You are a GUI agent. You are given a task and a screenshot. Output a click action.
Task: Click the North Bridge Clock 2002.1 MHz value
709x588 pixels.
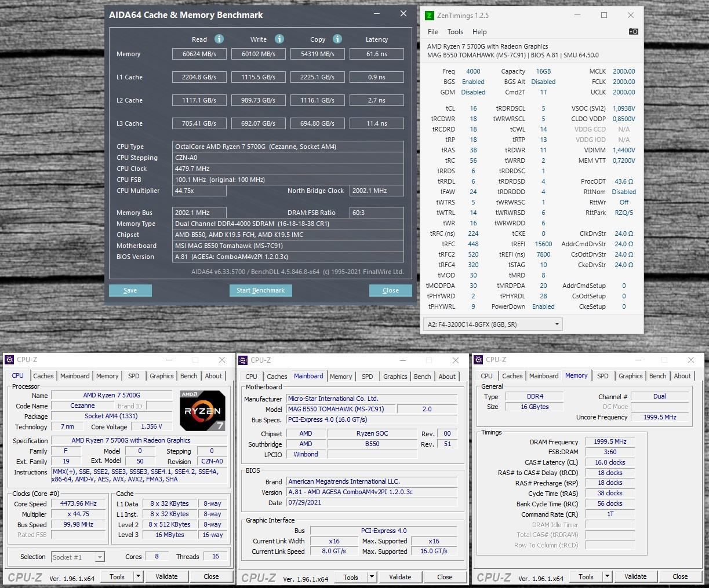pyautogui.click(x=377, y=191)
